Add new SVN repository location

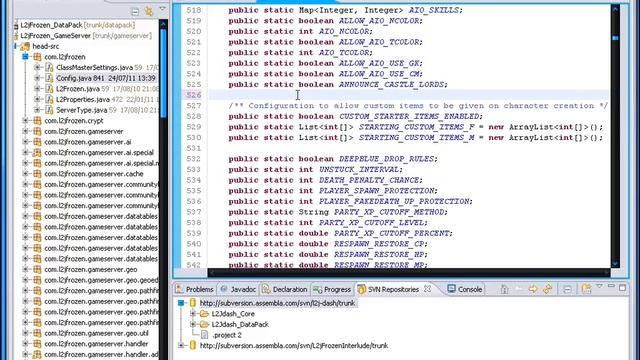tap(587, 289)
